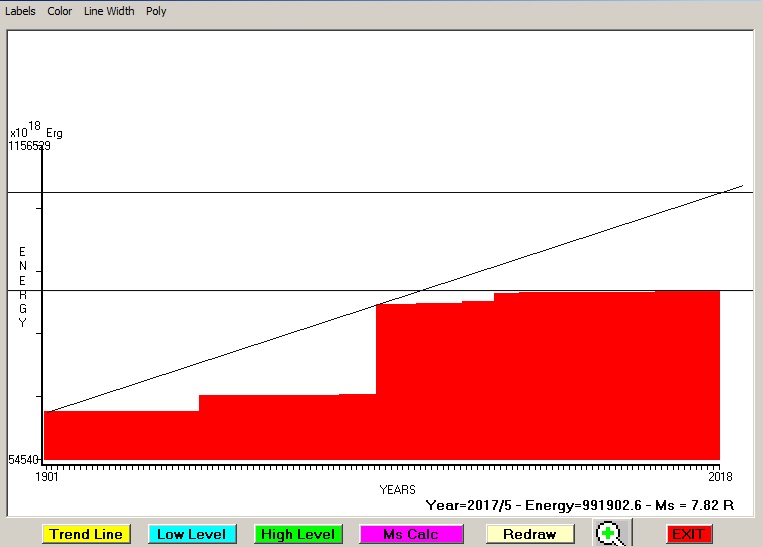Click the upper horizontal level line

click(300, 192)
